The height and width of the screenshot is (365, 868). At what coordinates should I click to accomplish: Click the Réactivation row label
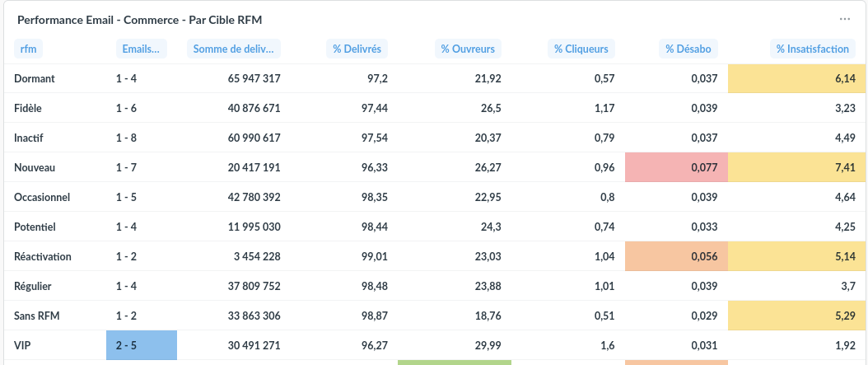tap(43, 256)
